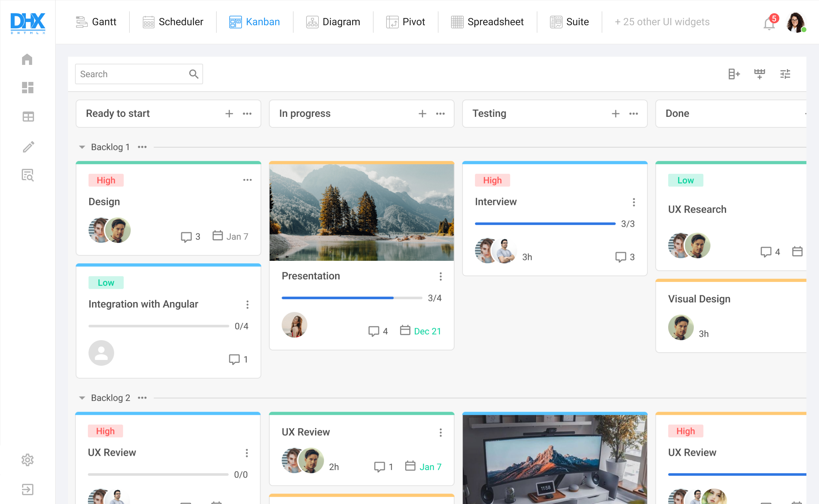Click 'UX Research' card title
The height and width of the screenshot is (504, 819).
point(697,209)
